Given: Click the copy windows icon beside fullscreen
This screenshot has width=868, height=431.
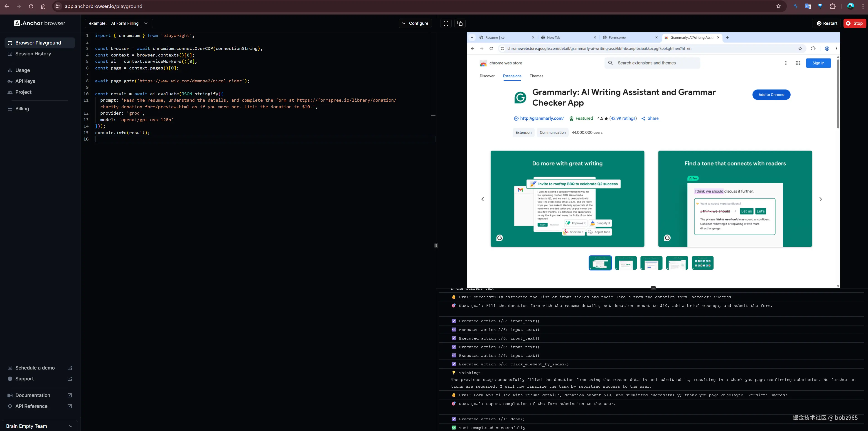Looking at the screenshot, I should click(460, 23).
